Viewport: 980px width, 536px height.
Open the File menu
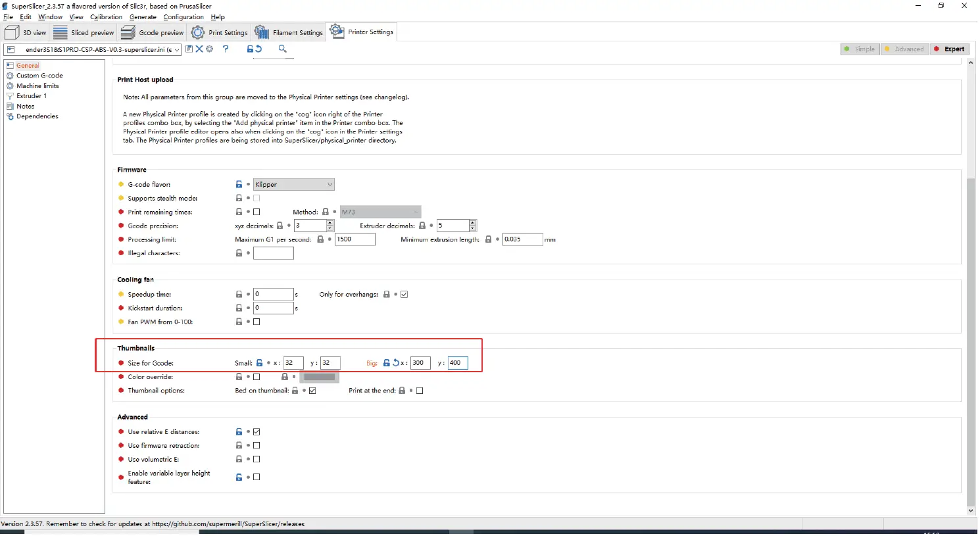(8, 17)
